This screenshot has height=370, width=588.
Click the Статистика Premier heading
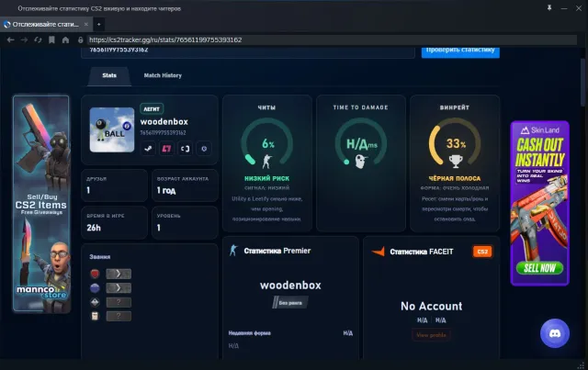pyautogui.click(x=277, y=251)
